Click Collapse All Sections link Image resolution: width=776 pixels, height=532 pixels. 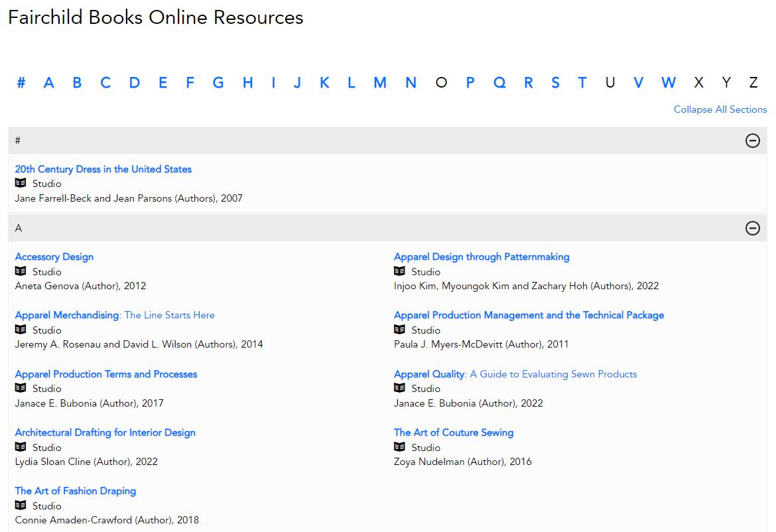720,109
